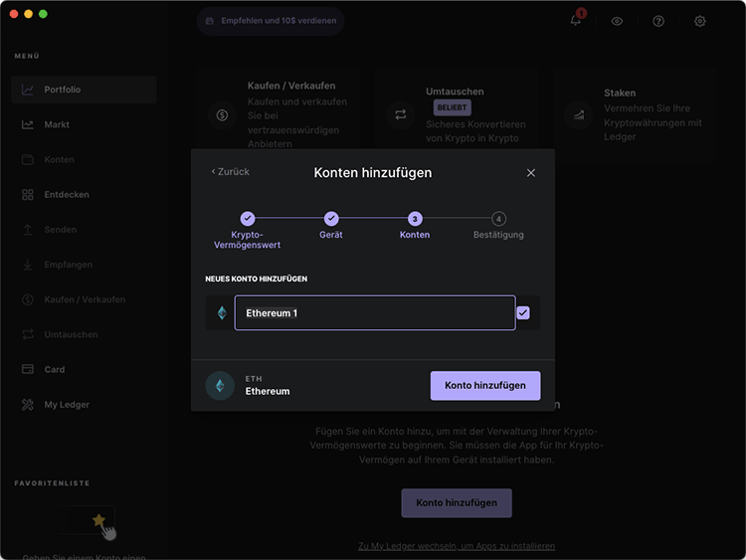The image size is (746, 560).
Task: Confirm with the dialog's Konto hinzufügen button
Action: click(x=485, y=385)
